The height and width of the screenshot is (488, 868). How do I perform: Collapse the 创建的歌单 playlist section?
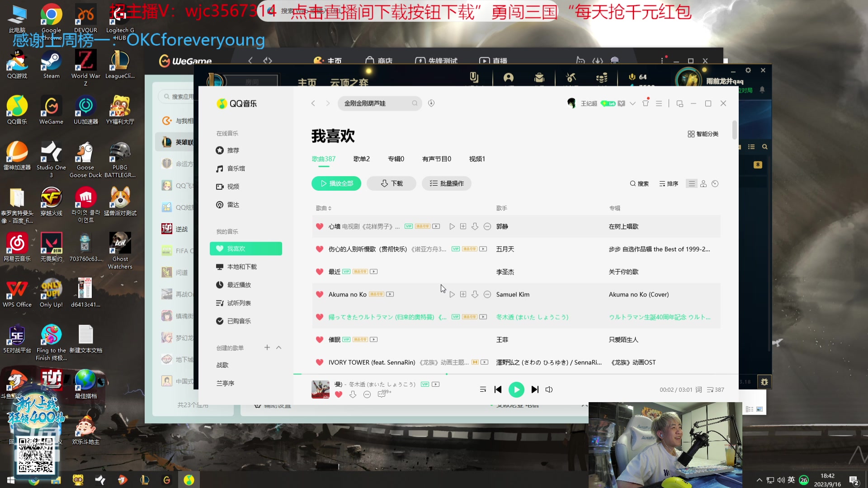(x=279, y=347)
